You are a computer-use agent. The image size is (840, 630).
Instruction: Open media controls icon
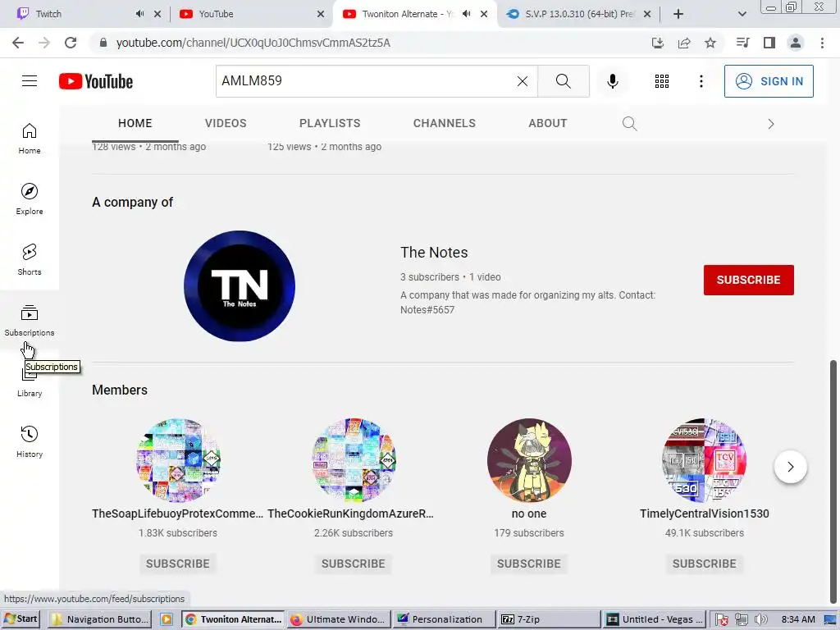(x=742, y=43)
